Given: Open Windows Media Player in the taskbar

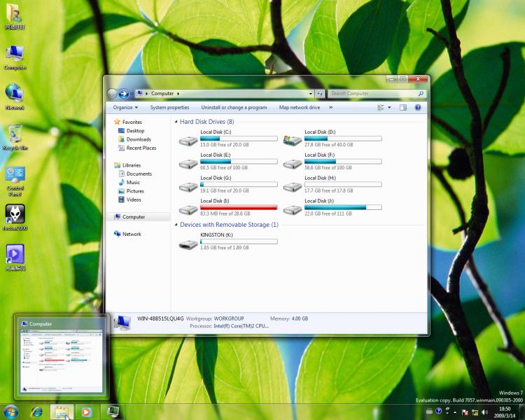Looking at the screenshot, I should pos(86,412).
